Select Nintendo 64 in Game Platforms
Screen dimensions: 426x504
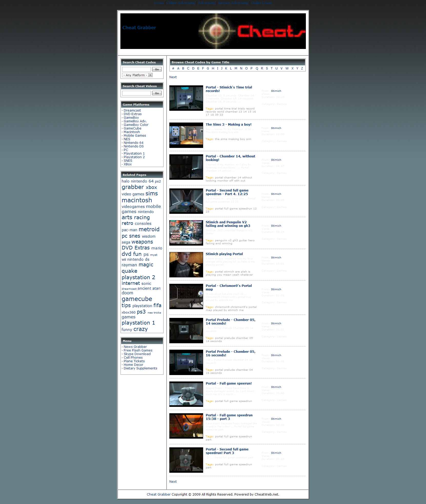[x=133, y=143]
